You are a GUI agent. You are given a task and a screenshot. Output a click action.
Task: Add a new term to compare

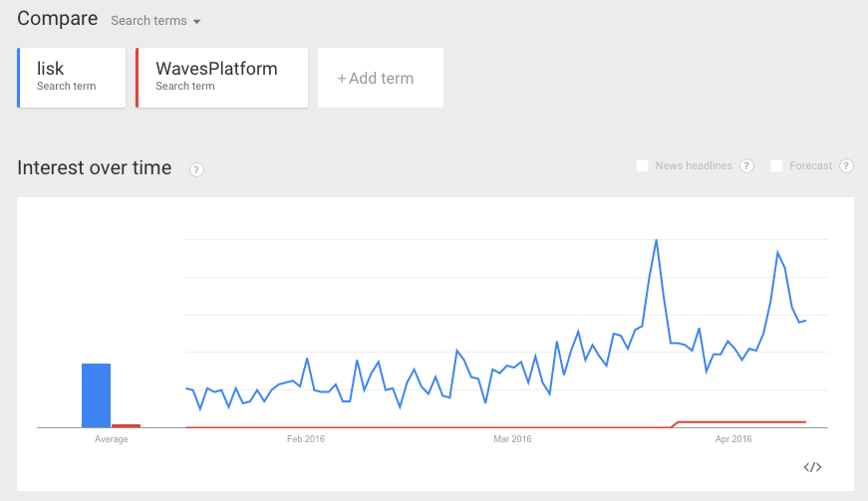coord(381,78)
